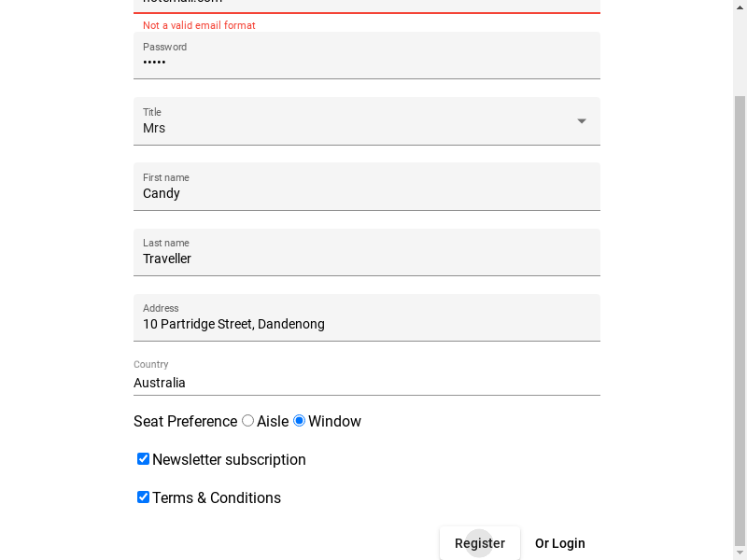The width and height of the screenshot is (747, 560).
Task: Click the Window radio label text
Action: [x=334, y=422]
